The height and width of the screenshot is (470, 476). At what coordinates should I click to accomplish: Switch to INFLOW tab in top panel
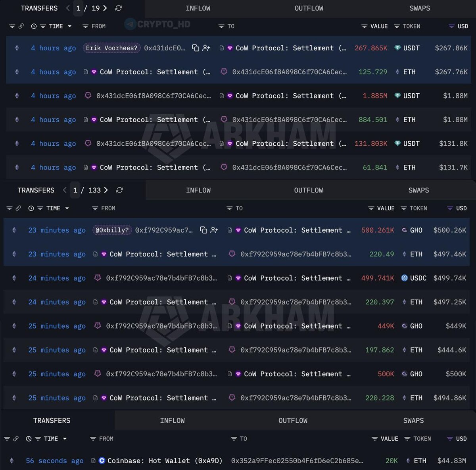point(198,8)
